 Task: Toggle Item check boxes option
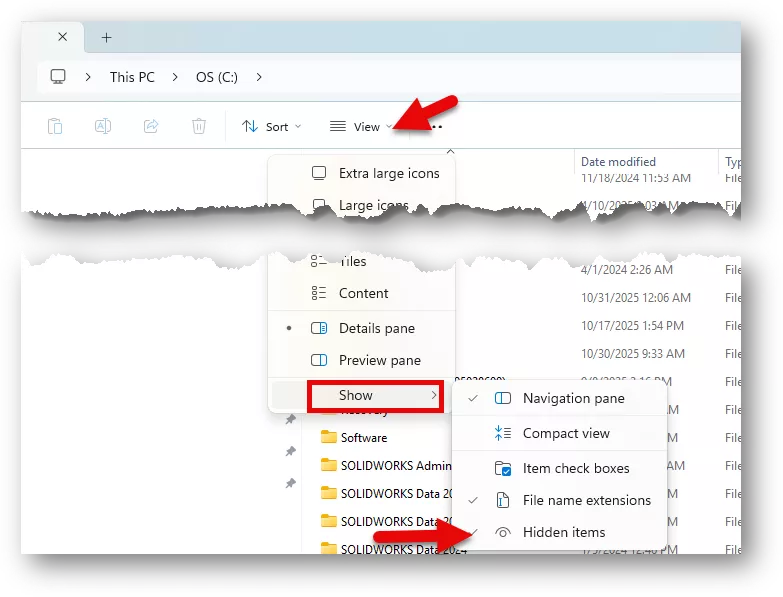click(x=559, y=468)
